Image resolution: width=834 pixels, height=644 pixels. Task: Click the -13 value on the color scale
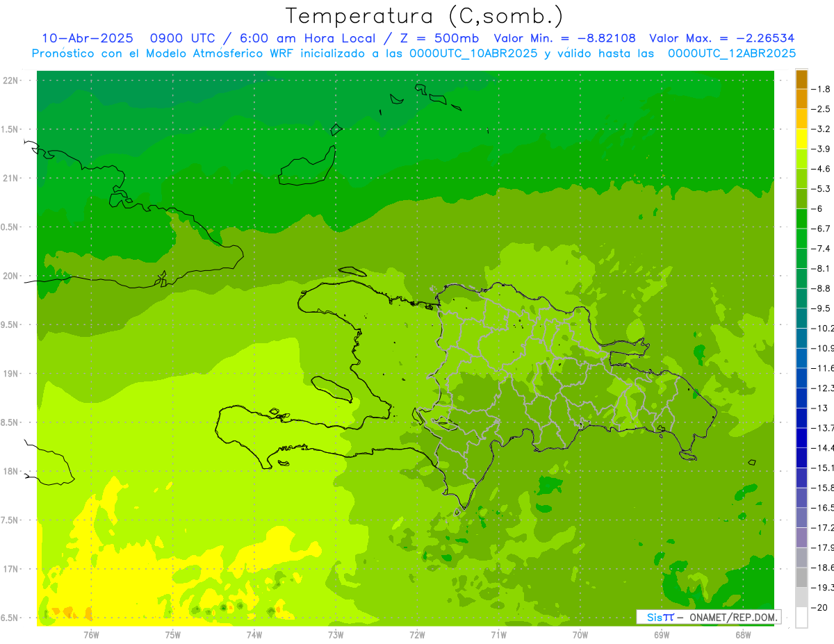819,408
